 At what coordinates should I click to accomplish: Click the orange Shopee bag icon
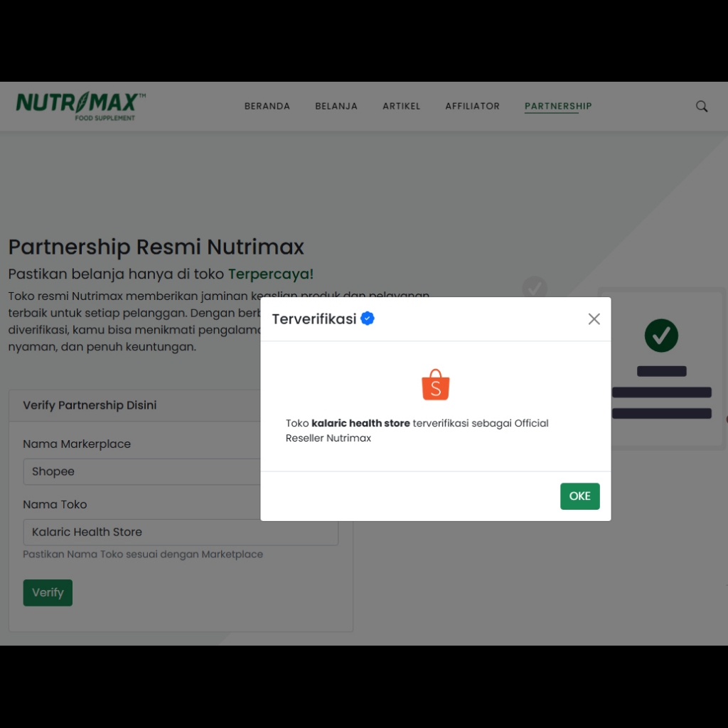coord(436,385)
